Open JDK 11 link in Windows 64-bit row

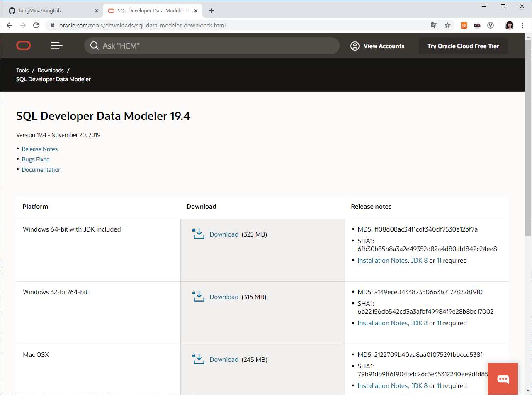point(439,261)
